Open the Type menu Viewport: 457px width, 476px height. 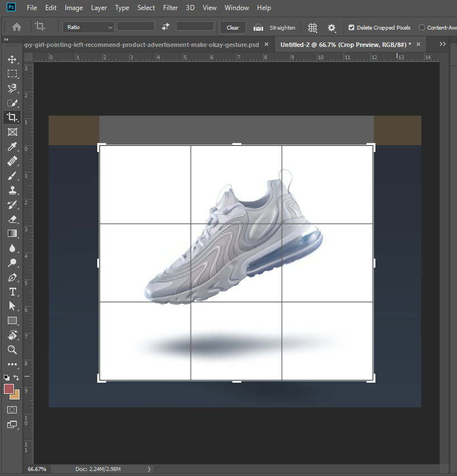(x=122, y=8)
